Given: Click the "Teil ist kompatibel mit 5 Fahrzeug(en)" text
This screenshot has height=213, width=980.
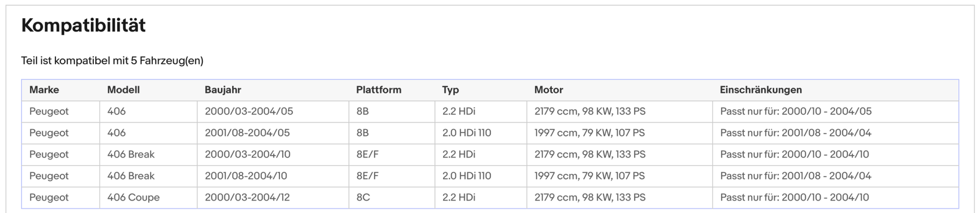Looking at the screenshot, I should pyautogui.click(x=112, y=61).
